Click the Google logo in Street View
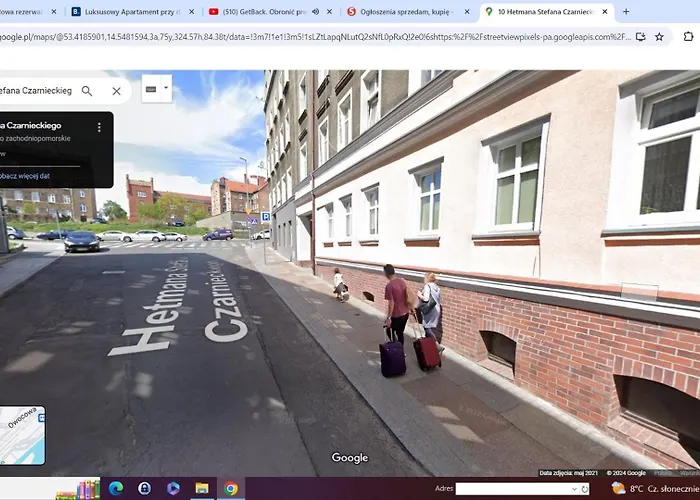The height and width of the screenshot is (500, 700). tap(350, 458)
